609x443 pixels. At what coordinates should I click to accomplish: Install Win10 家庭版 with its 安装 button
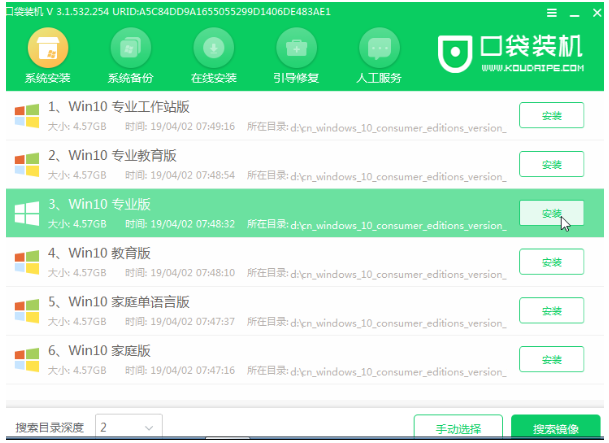point(552,360)
